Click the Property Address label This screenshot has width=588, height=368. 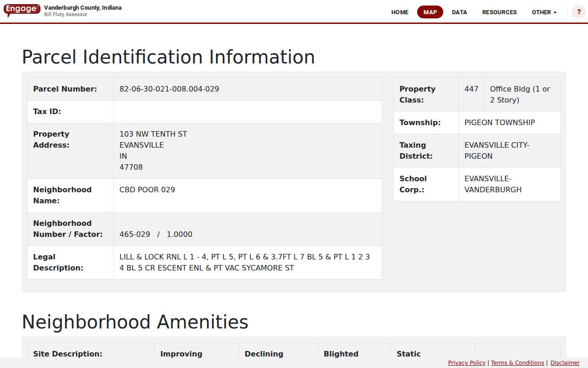(51, 139)
